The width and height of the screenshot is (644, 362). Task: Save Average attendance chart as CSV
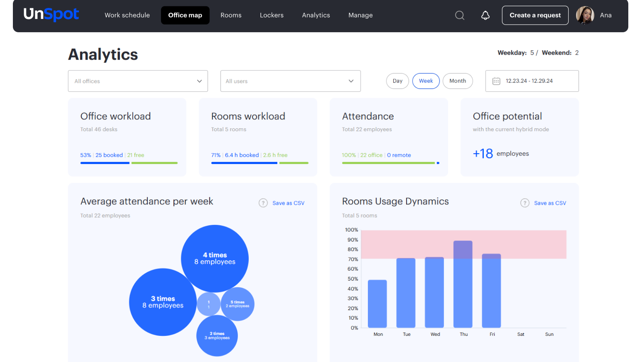(x=289, y=203)
